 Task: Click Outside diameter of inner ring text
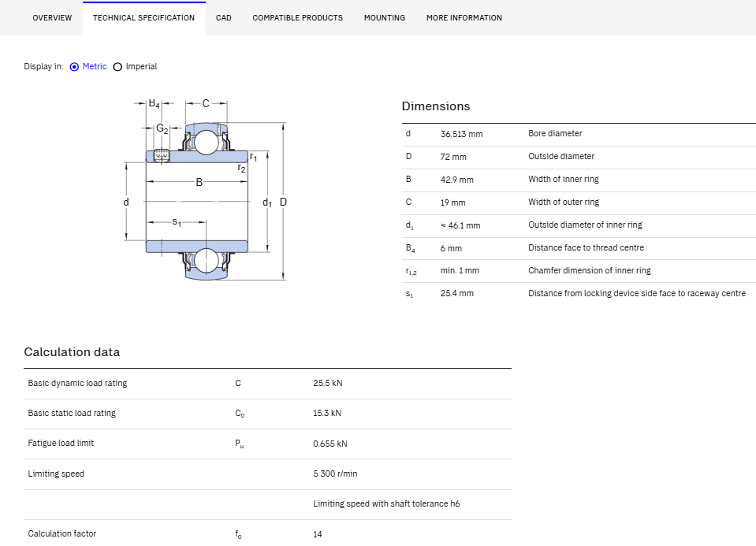[585, 225]
